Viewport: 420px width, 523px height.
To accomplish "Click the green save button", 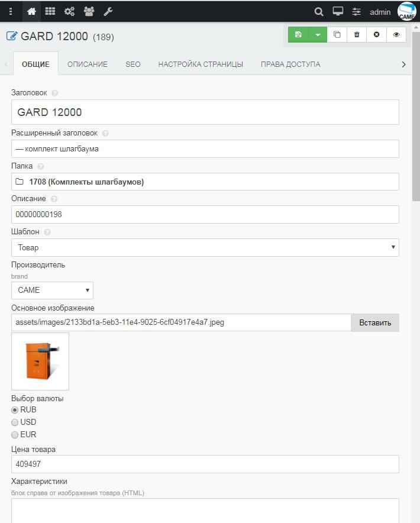I will [298, 35].
